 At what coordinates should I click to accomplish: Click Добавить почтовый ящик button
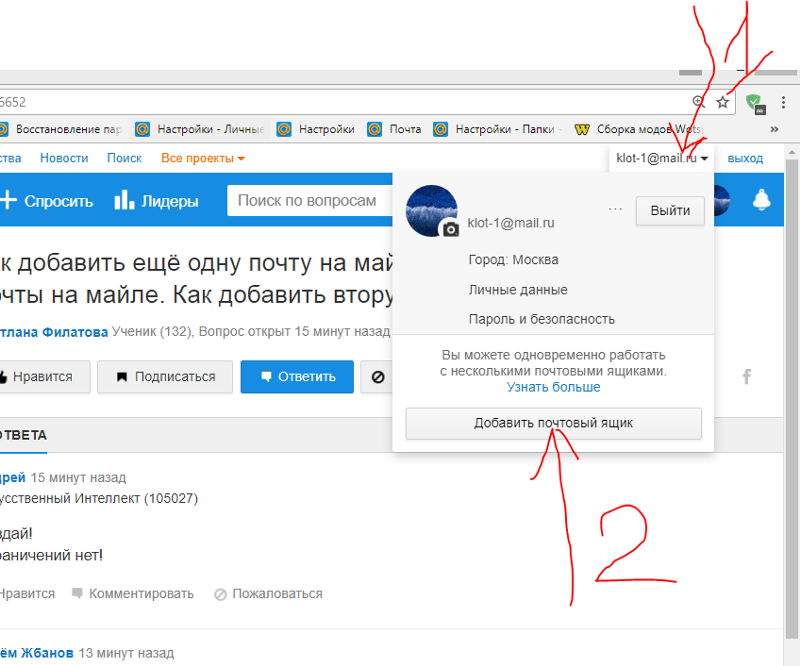coord(554,423)
